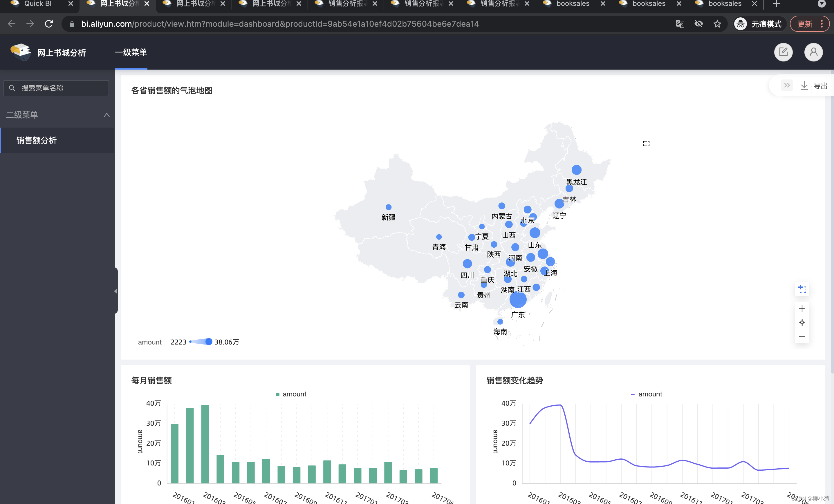The height and width of the screenshot is (504, 834).
Task: Toggle the sidebar collapse handle
Action: 115,291
